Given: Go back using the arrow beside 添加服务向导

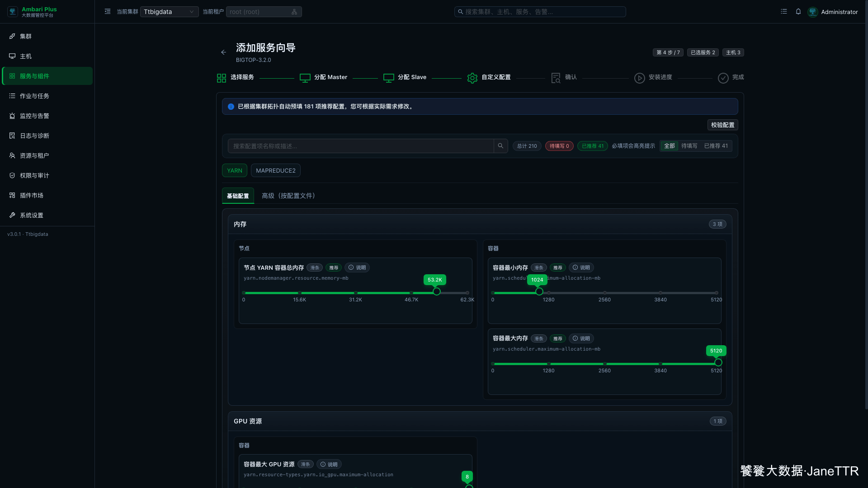Looking at the screenshot, I should point(223,52).
